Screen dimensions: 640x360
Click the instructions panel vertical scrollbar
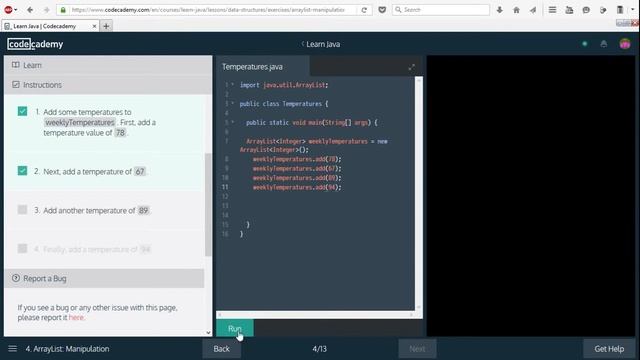[208, 204]
